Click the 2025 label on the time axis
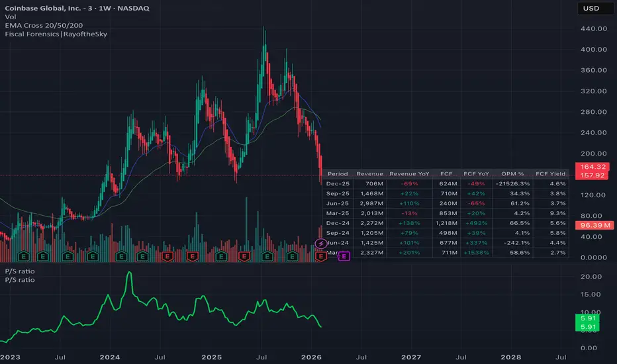The image size is (617, 364). (x=212, y=357)
